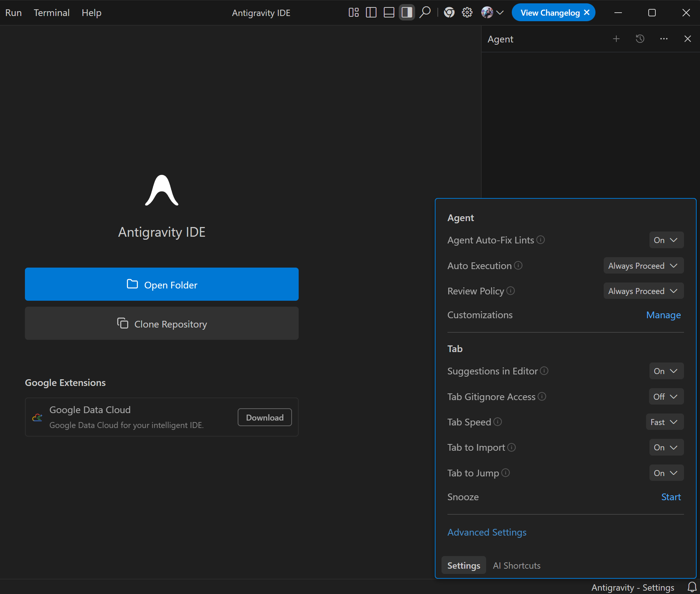This screenshot has height=594, width=700.
Task: Open the settings gear icon in title bar
Action: (x=467, y=13)
